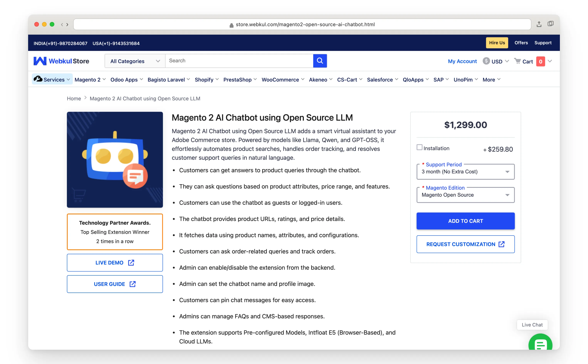588x364 pixels.
Task: Open the QloApps menu
Action: click(x=415, y=79)
